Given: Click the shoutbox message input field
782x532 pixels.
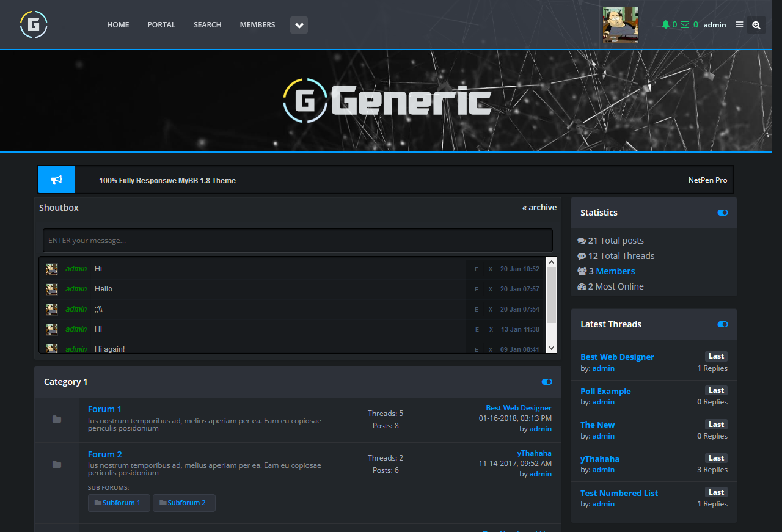Looking at the screenshot, I should coord(298,240).
